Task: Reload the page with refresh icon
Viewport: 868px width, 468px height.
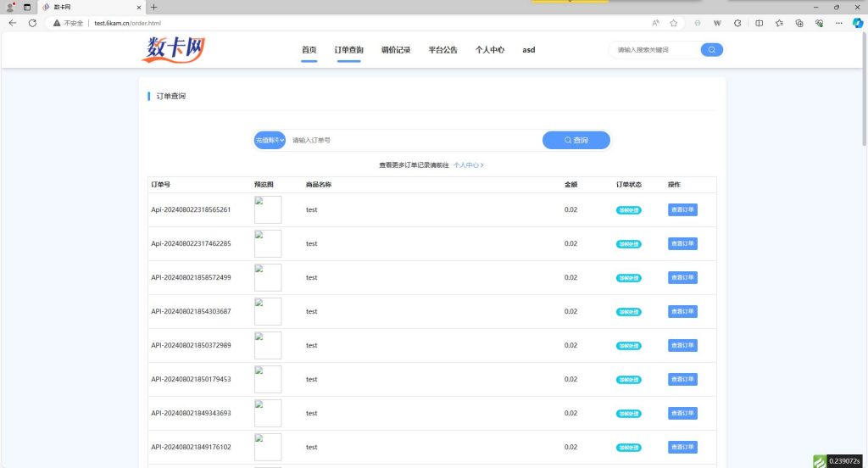Action: click(32, 23)
